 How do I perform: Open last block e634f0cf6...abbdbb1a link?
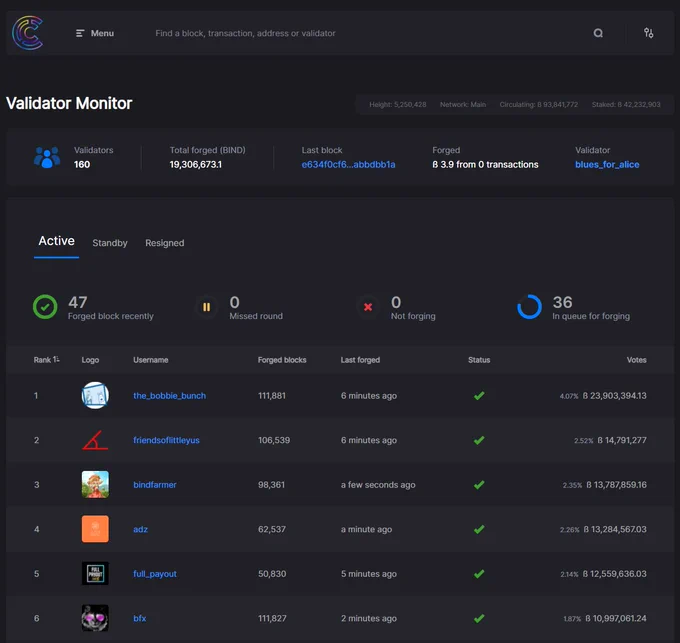pyautogui.click(x=348, y=165)
